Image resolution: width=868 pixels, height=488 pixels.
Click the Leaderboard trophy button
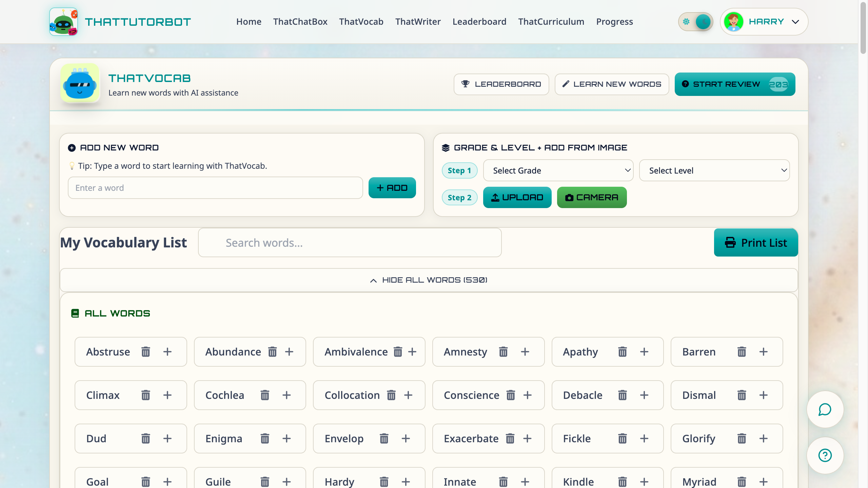pyautogui.click(x=501, y=84)
